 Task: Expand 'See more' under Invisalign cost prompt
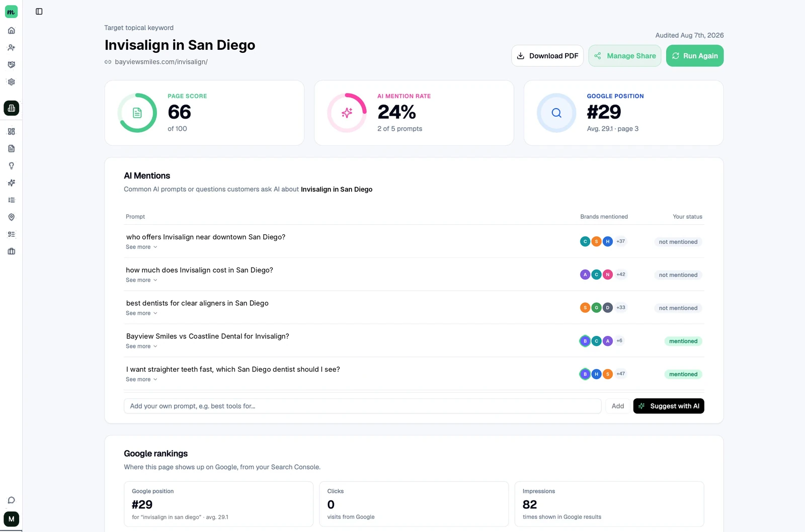tap(141, 280)
